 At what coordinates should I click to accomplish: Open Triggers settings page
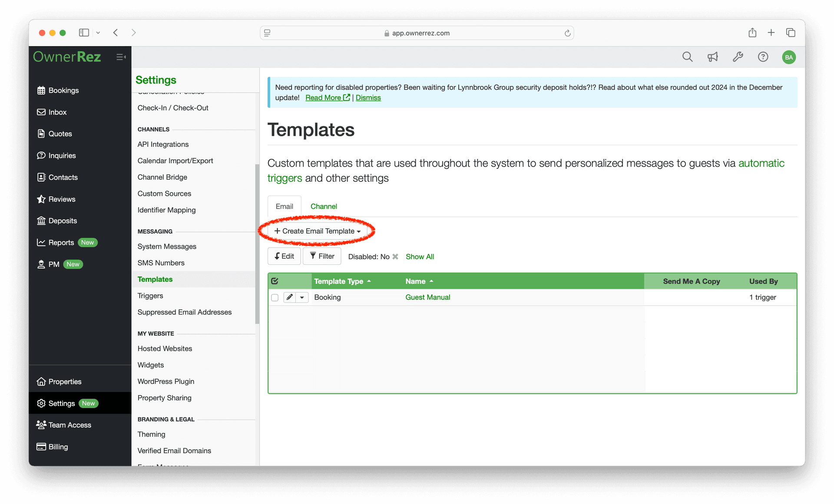(150, 296)
